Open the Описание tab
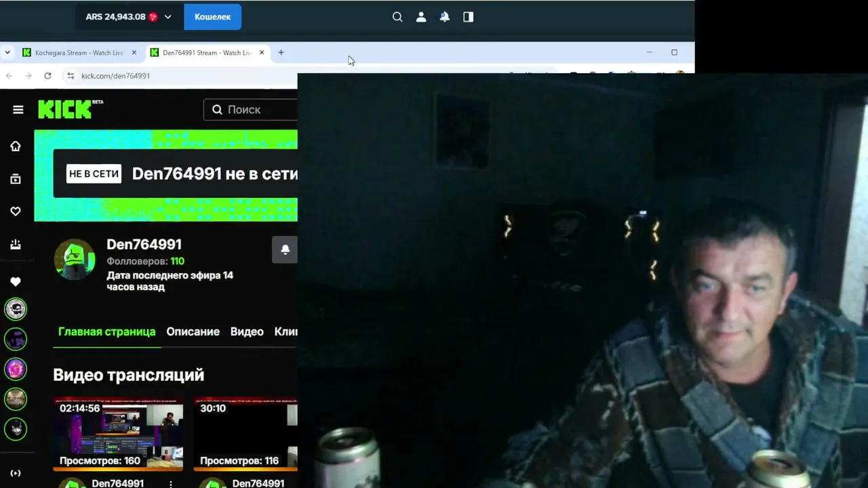The height and width of the screenshot is (488, 868). point(193,331)
